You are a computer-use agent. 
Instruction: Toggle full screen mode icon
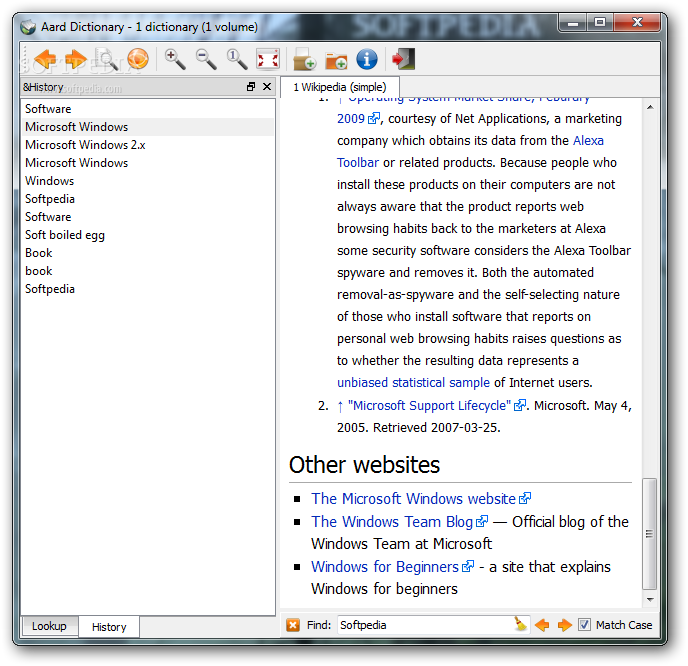[x=268, y=59]
